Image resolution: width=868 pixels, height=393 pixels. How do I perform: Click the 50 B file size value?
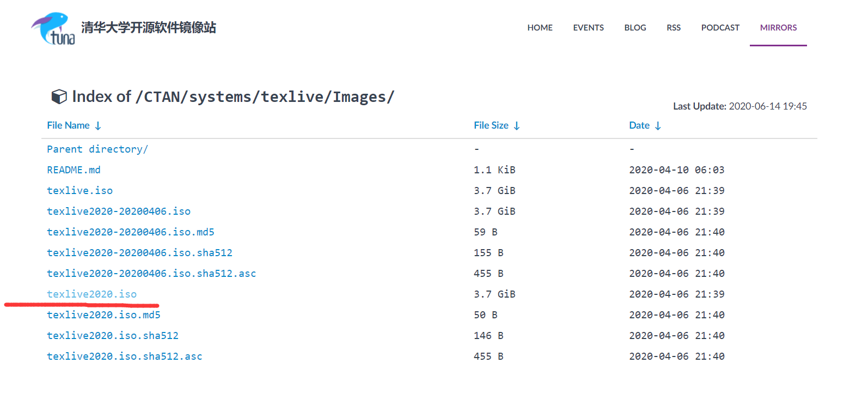point(486,315)
